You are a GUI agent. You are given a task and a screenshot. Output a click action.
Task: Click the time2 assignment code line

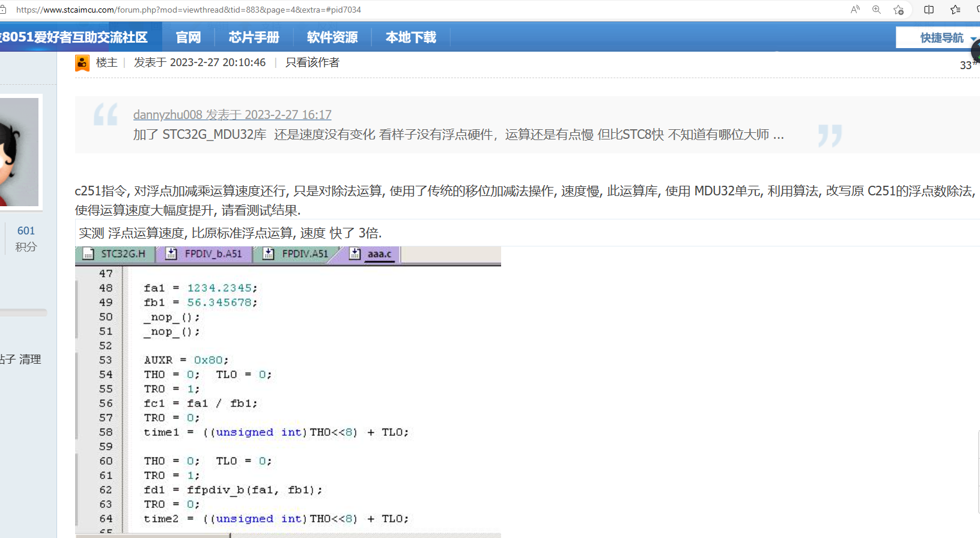tap(276, 519)
